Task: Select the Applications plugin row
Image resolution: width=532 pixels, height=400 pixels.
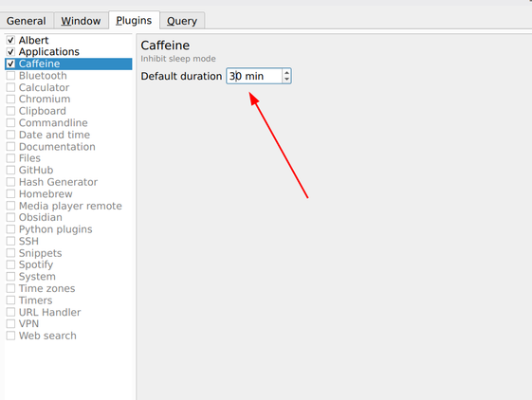Action: click(68, 52)
